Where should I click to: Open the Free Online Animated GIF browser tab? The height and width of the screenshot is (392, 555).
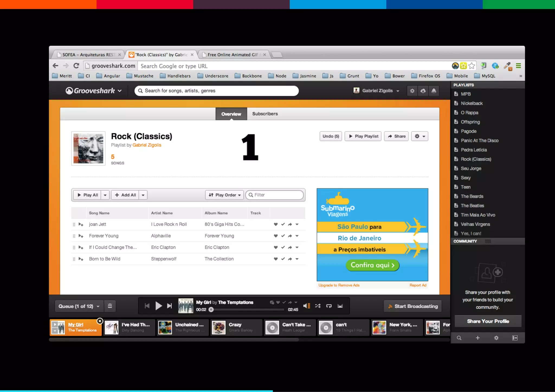coord(233,55)
